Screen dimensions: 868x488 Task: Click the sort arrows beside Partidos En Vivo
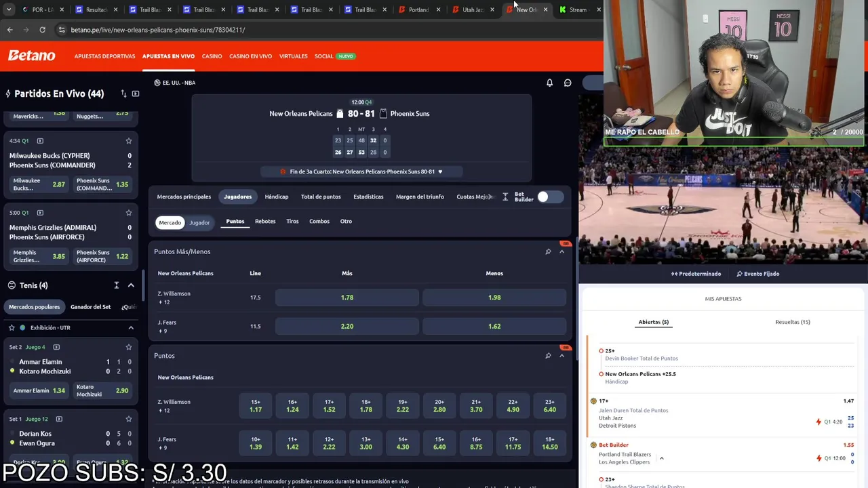(x=123, y=94)
